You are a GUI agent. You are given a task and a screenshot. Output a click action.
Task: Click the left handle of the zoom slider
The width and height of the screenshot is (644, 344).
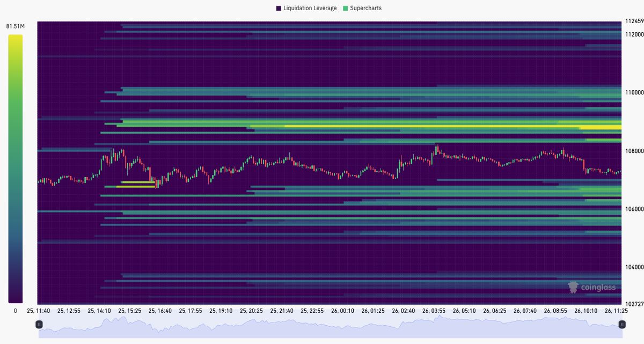39,324
